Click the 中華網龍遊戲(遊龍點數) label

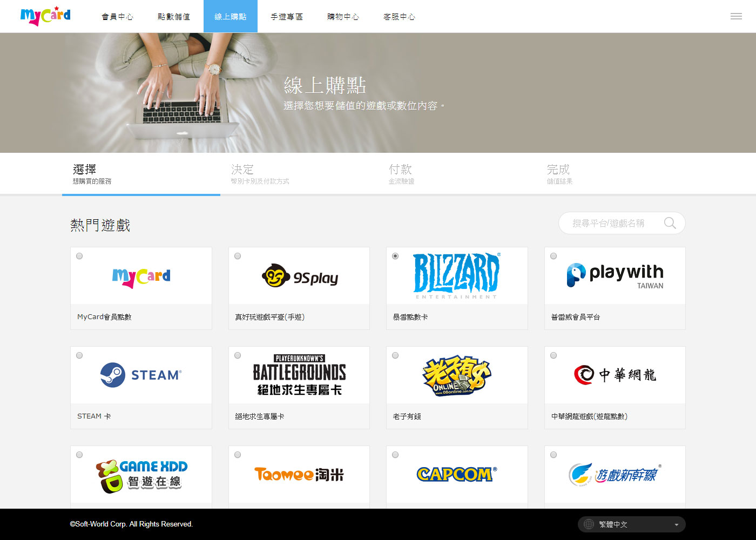pyautogui.click(x=589, y=416)
